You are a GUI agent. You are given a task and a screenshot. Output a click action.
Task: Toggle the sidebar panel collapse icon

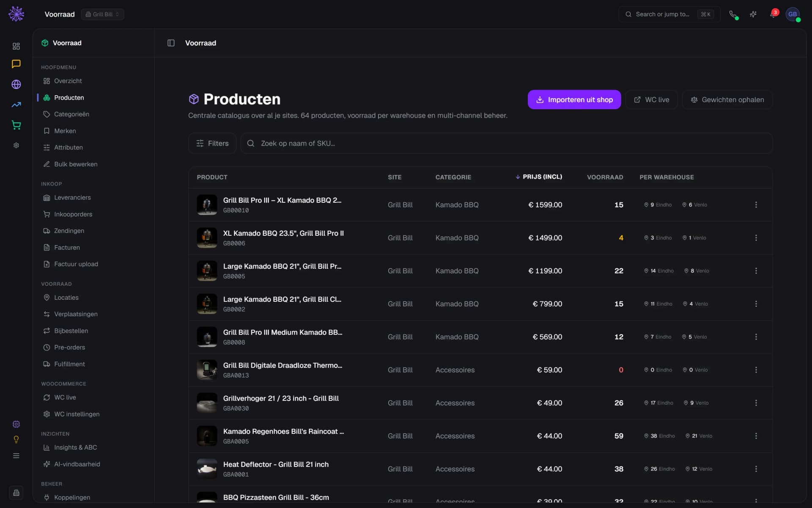click(171, 43)
